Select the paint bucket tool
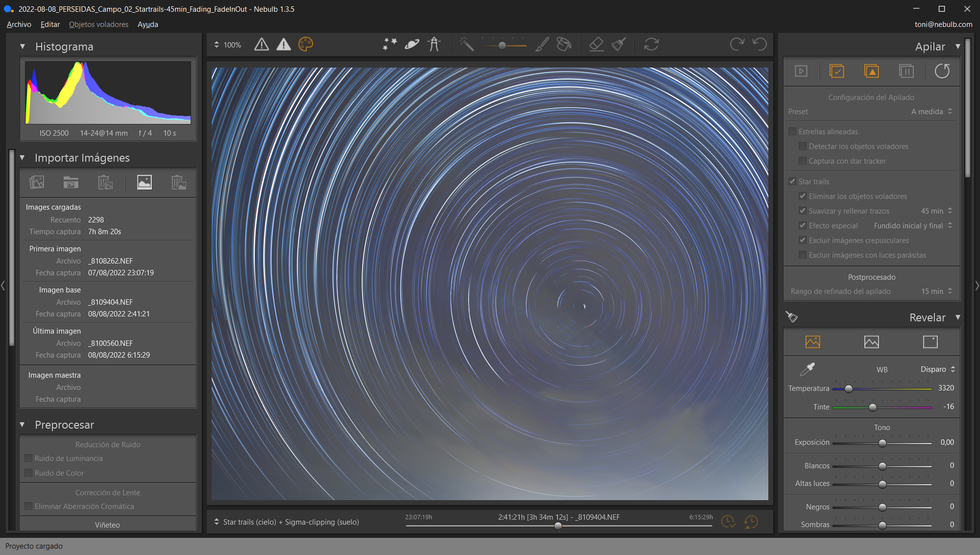The width and height of the screenshot is (980, 555). [x=564, y=45]
